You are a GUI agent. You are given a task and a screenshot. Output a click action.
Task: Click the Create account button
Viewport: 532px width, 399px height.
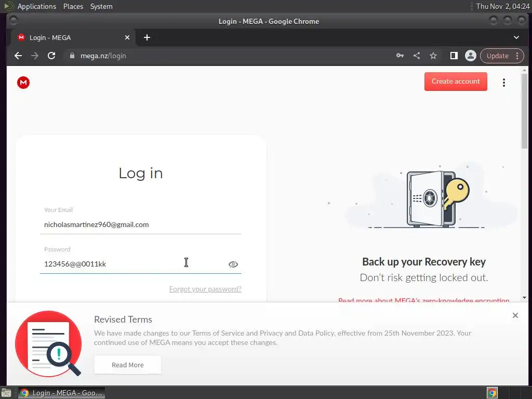coord(456,82)
